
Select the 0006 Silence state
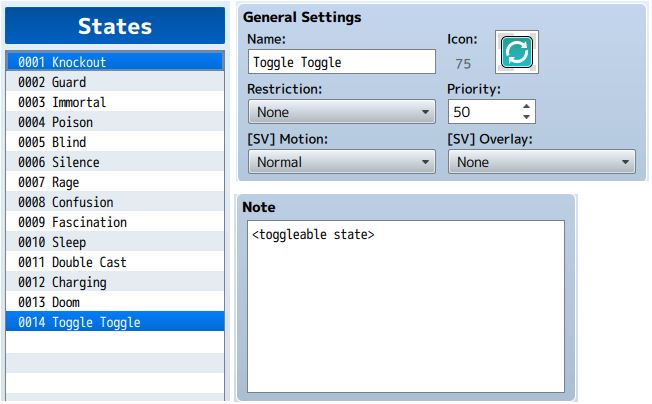tap(115, 162)
